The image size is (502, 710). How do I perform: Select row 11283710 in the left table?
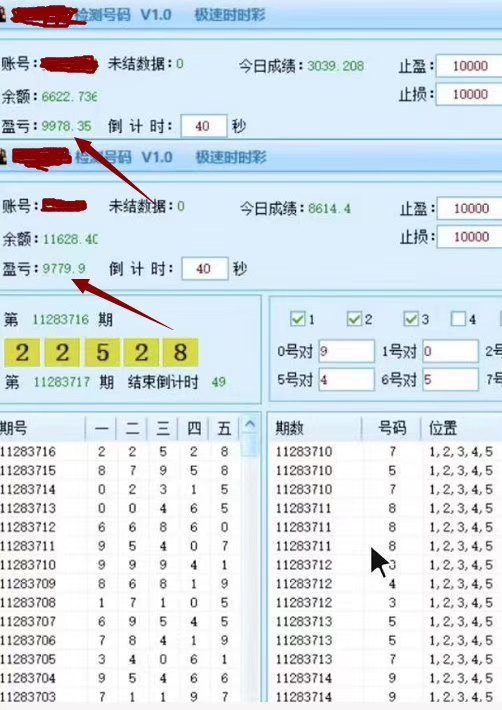[x=120, y=565]
